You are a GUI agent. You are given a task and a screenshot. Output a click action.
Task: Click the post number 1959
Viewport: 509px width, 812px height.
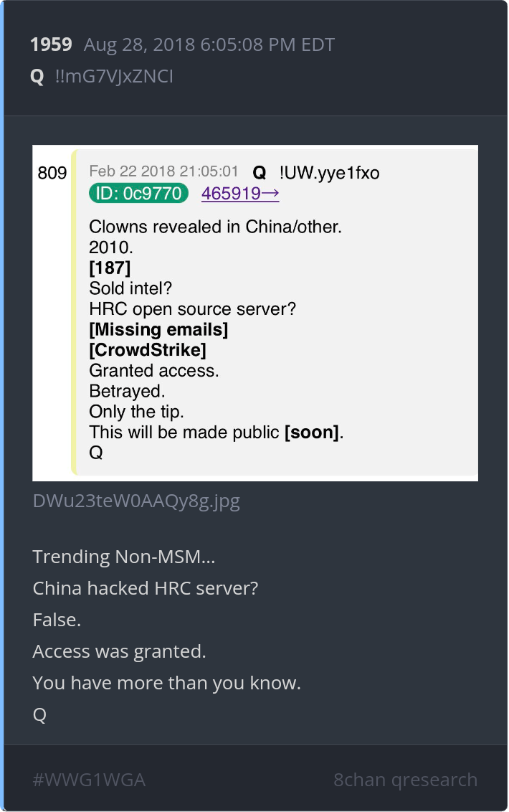pyautogui.click(x=51, y=44)
